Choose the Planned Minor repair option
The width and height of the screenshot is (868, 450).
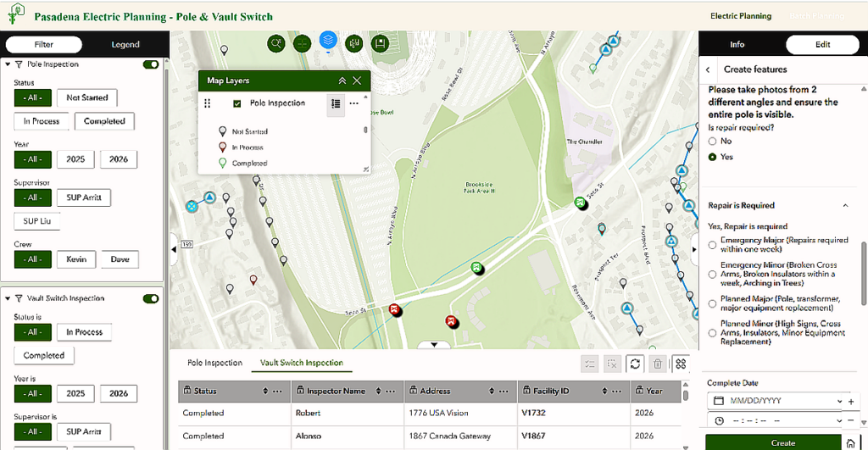[x=712, y=333]
